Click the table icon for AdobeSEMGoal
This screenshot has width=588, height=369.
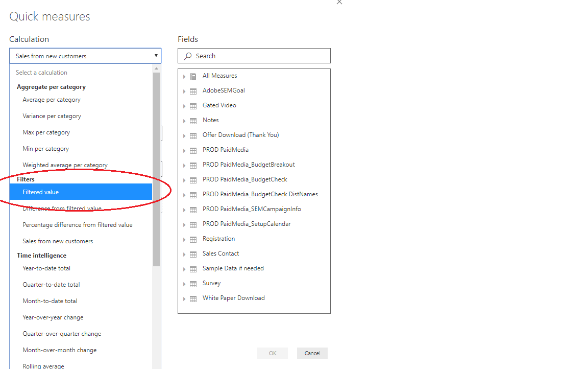click(x=193, y=91)
